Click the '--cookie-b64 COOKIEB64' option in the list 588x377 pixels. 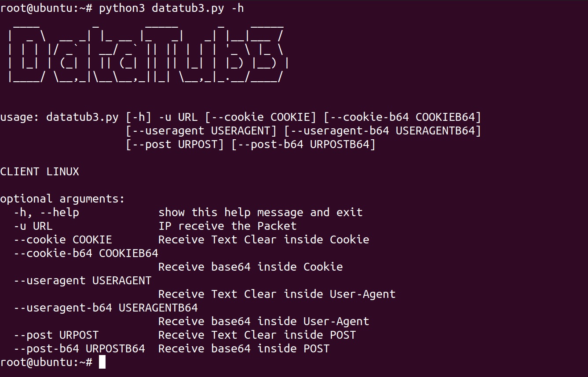[86, 254]
